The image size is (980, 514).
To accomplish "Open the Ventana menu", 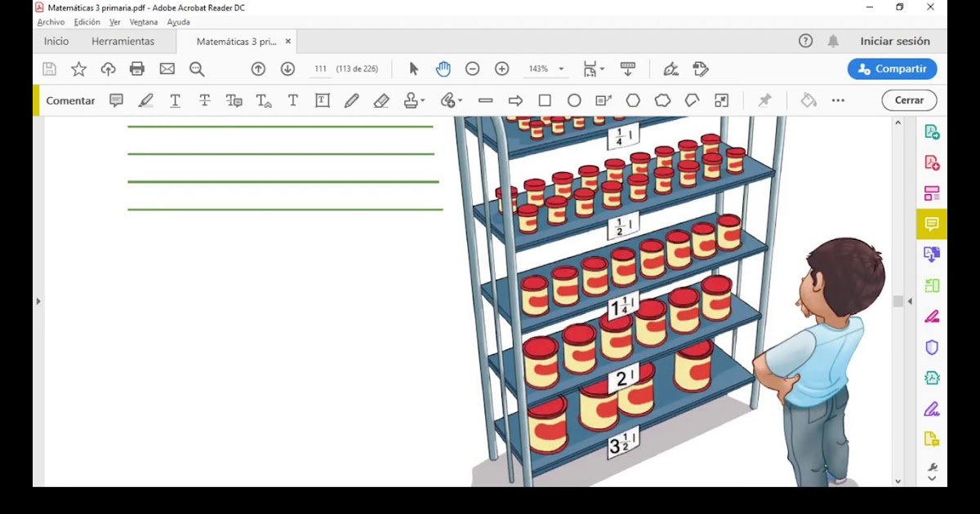I will point(144,22).
